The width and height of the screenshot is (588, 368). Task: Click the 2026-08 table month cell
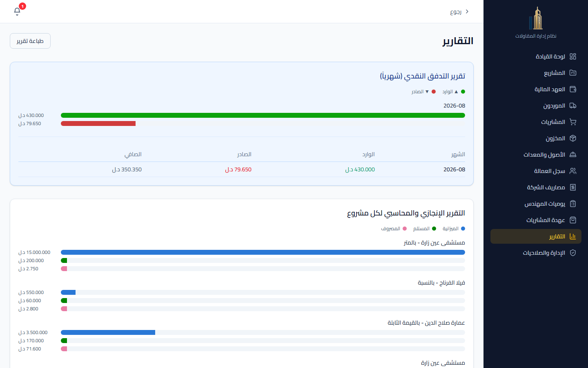coord(454,169)
